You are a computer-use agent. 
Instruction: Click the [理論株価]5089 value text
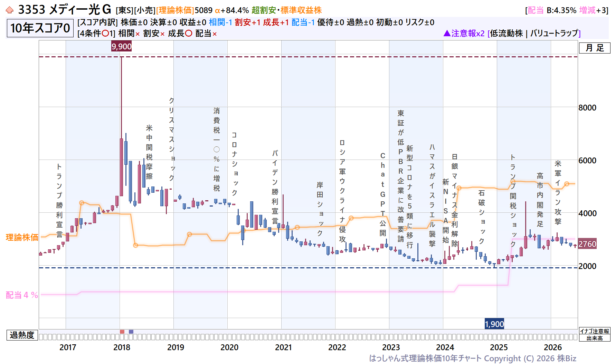pyautogui.click(x=184, y=10)
